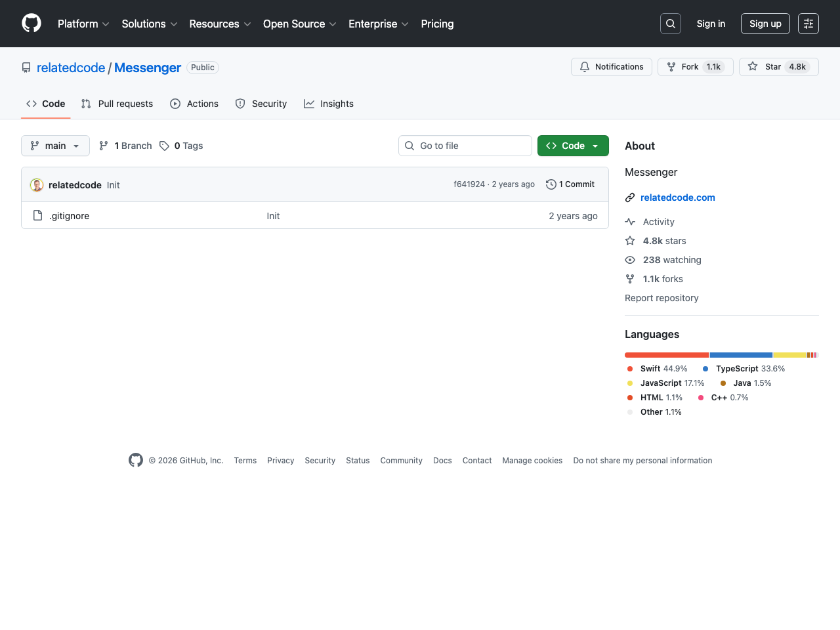
Task: Open search with magnifying glass icon
Action: (x=670, y=24)
